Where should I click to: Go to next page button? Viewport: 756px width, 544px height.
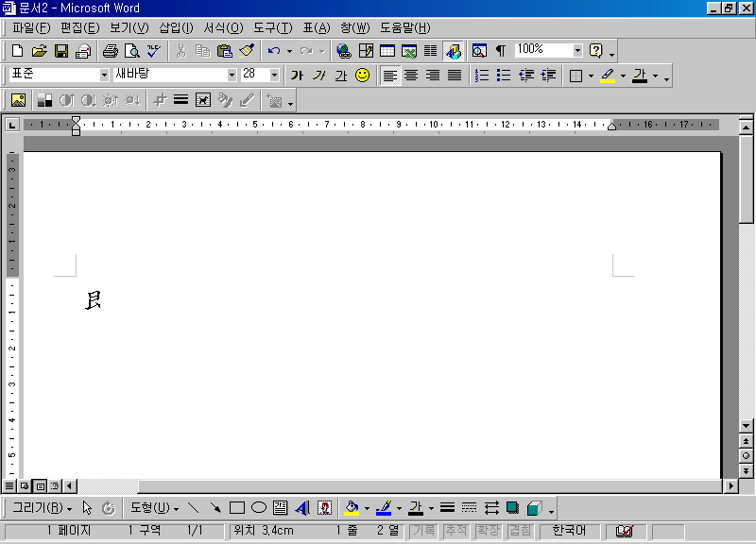point(746,470)
